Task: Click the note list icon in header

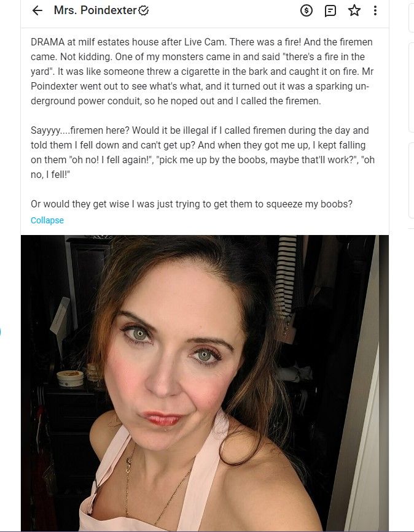Action: 330,11
